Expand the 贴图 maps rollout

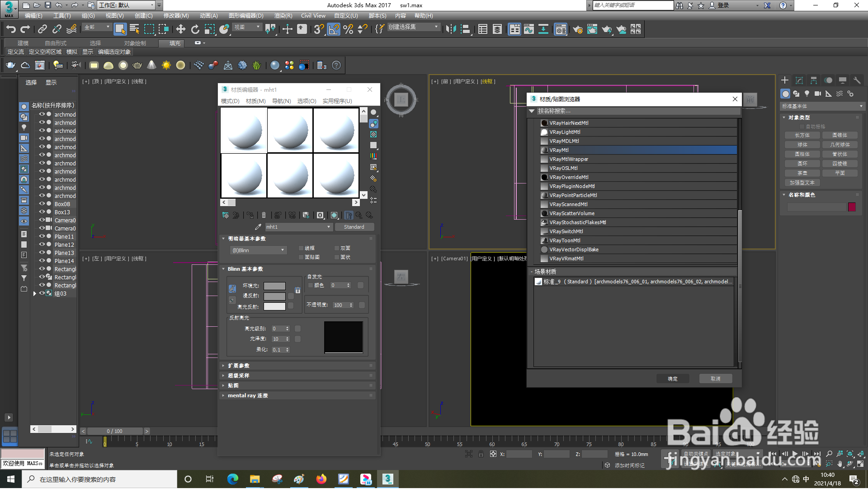point(233,386)
